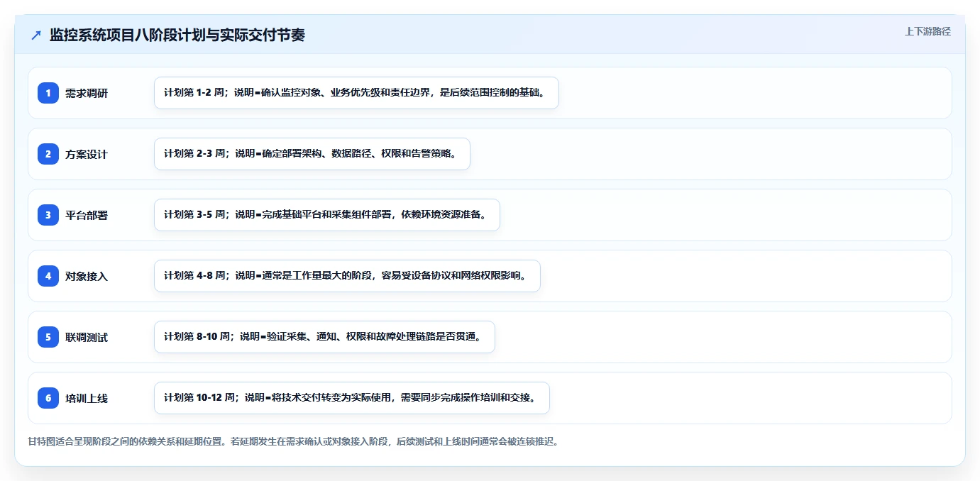Click the 上下游路径 label in header
The width and height of the screenshot is (980, 481).
point(927,31)
